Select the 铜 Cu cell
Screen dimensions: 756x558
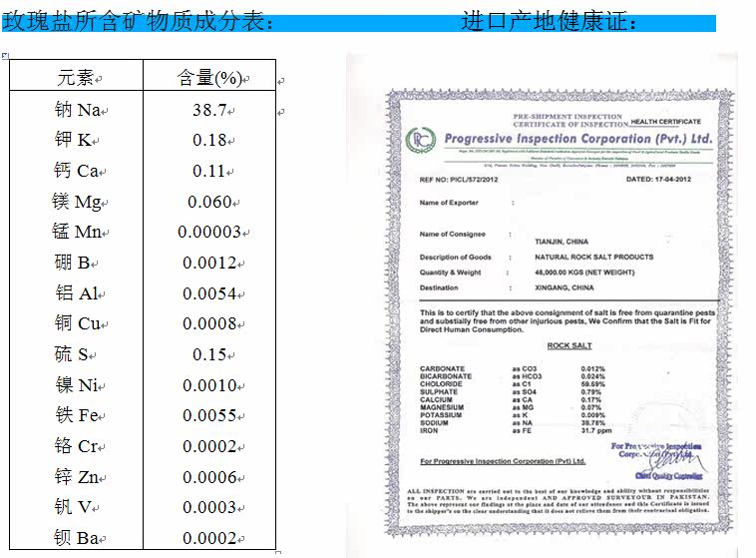[78, 323]
